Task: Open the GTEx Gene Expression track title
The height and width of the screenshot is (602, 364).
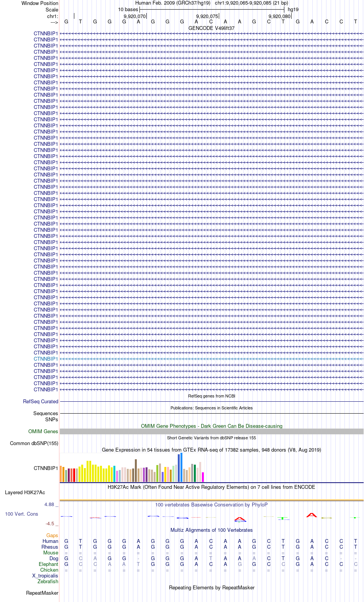Action: click(212, 450)
